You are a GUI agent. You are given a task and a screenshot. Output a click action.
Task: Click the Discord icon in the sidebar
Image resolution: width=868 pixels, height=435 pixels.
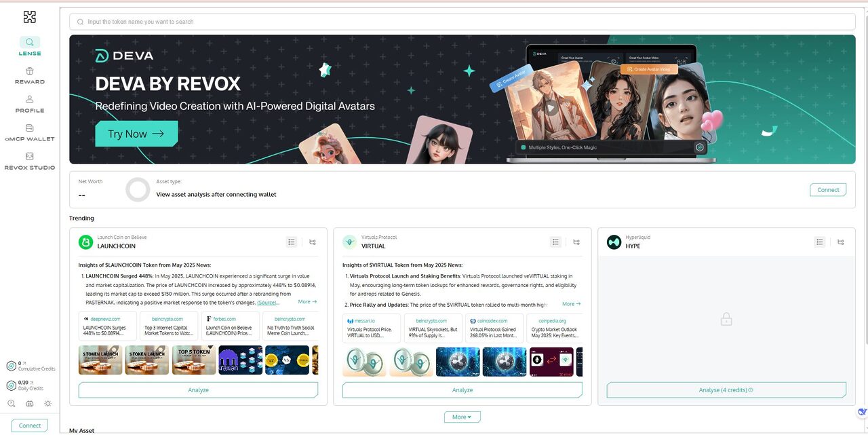30,404
